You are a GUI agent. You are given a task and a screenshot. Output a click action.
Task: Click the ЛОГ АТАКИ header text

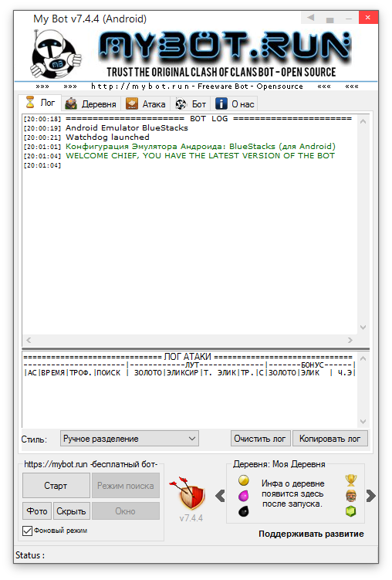[x=188, y=357]
